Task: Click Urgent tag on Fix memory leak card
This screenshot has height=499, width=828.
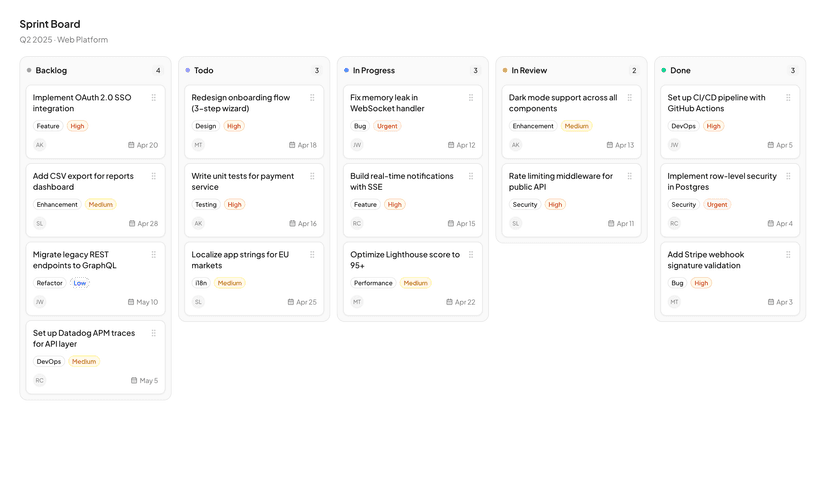Action: (387, 126)
